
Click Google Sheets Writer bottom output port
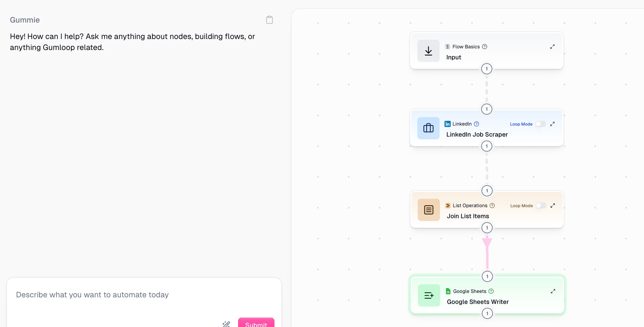tap(487, 314)
